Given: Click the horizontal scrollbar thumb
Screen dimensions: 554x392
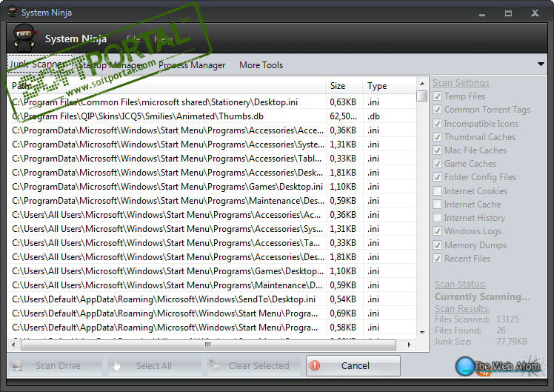Looking at the screenshot, I should pos(208,345).
